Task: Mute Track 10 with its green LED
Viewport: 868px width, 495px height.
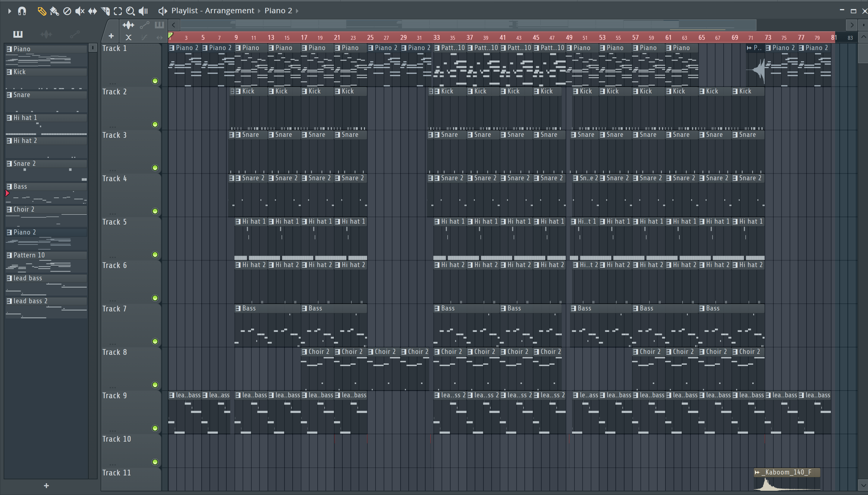Action: 155,462
